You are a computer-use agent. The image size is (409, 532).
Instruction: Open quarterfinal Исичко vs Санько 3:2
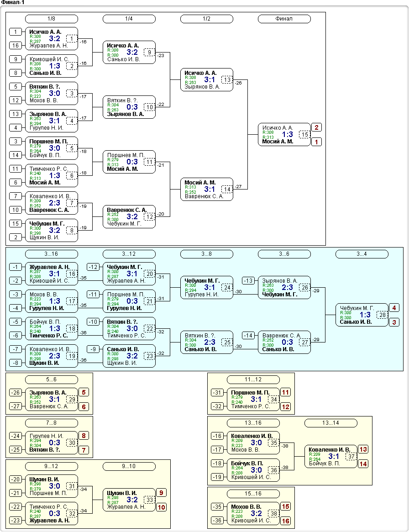point(129,52)
